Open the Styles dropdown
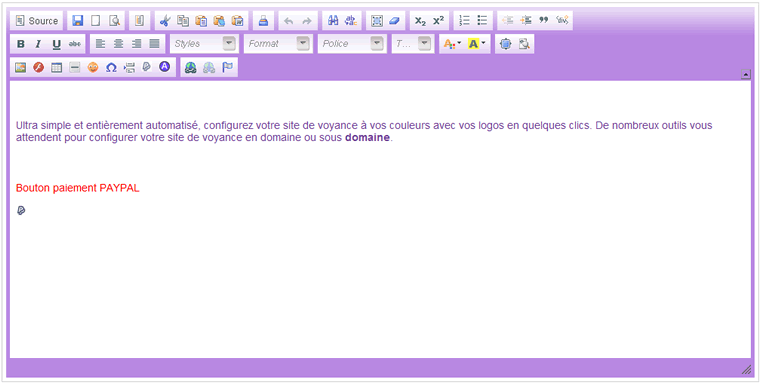Screen dimensions: 760x383 205,44
